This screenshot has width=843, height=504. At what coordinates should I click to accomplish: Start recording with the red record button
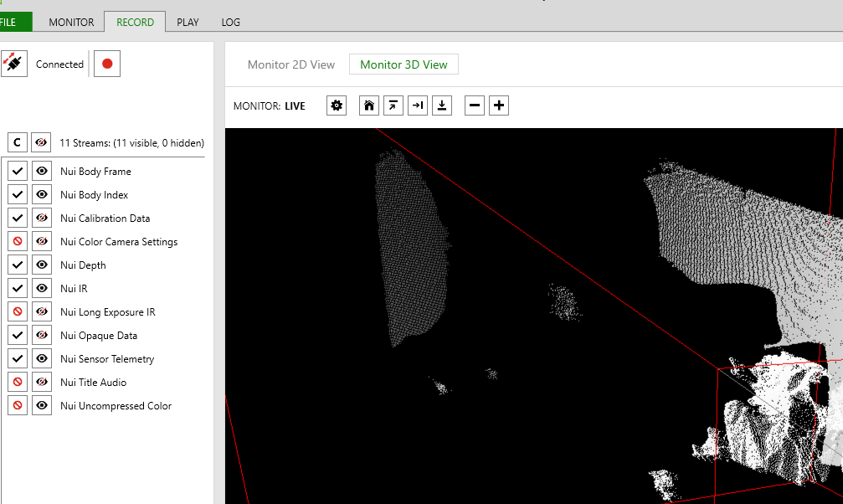[x=106, y=63]
